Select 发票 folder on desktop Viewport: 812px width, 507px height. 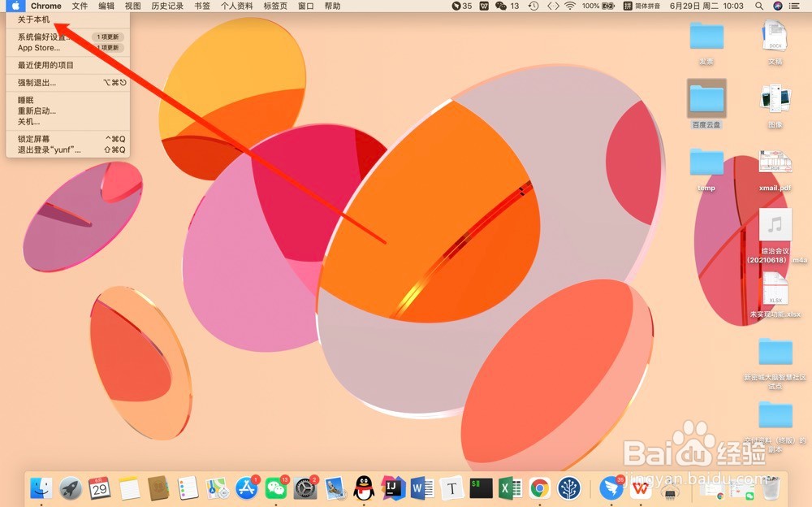coord(706,43)
